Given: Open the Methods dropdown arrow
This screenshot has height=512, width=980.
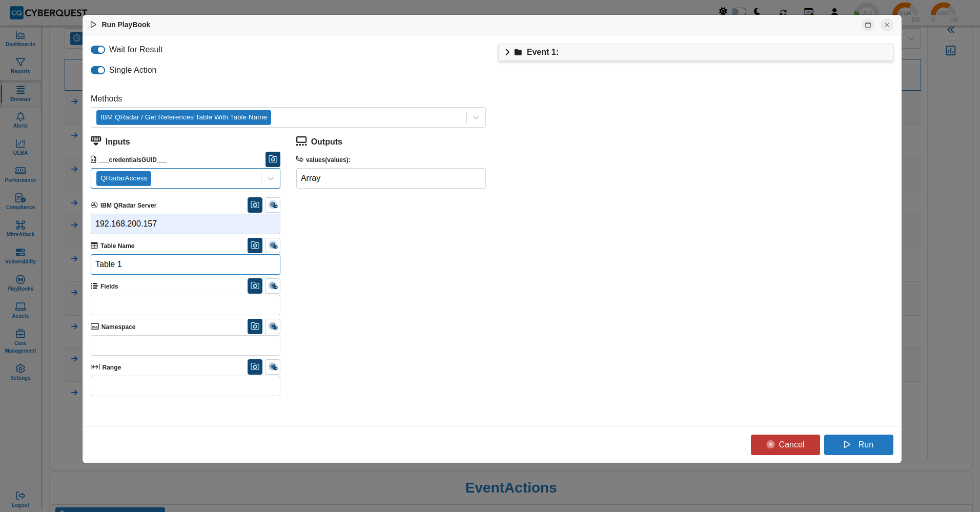Looking at the screenshot, I should (x=476, y=117).
